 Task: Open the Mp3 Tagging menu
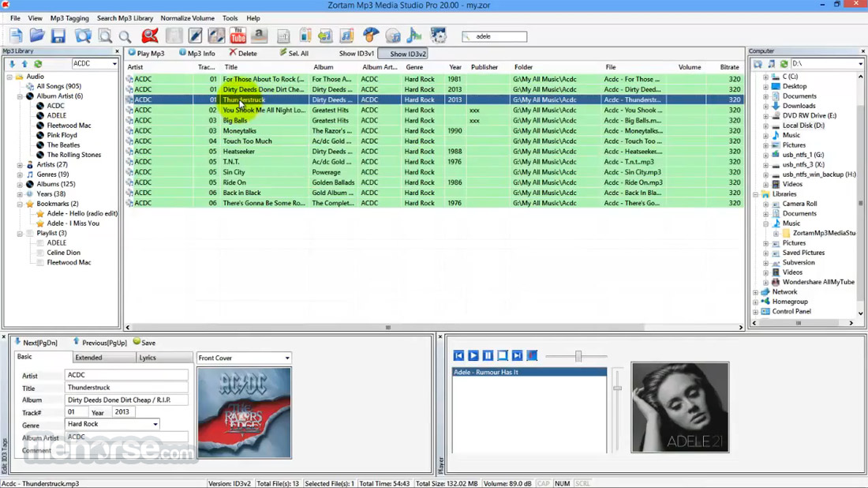69,18
